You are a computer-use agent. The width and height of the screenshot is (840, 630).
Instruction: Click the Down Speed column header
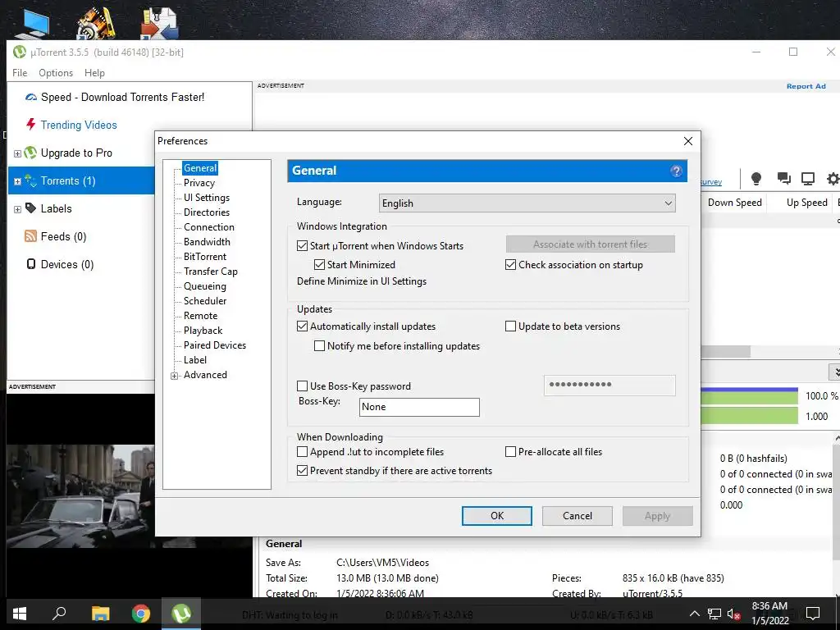[x=734, y=203]
